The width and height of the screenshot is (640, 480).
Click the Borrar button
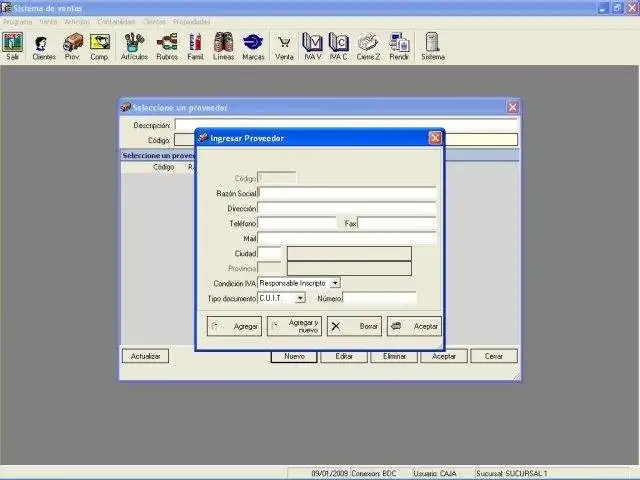[354, 326]
